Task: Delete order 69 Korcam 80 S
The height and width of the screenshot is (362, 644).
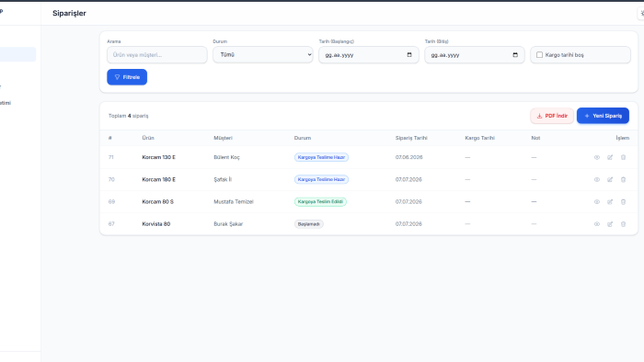Action: tap(623, 202)
